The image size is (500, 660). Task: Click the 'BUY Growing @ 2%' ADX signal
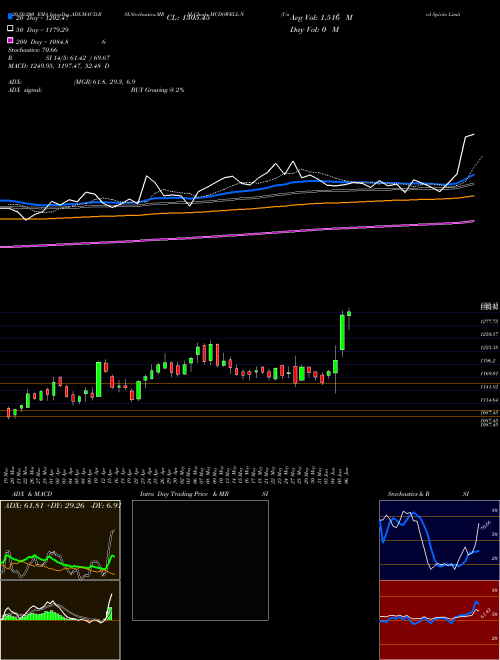click(x=157, y=90)
